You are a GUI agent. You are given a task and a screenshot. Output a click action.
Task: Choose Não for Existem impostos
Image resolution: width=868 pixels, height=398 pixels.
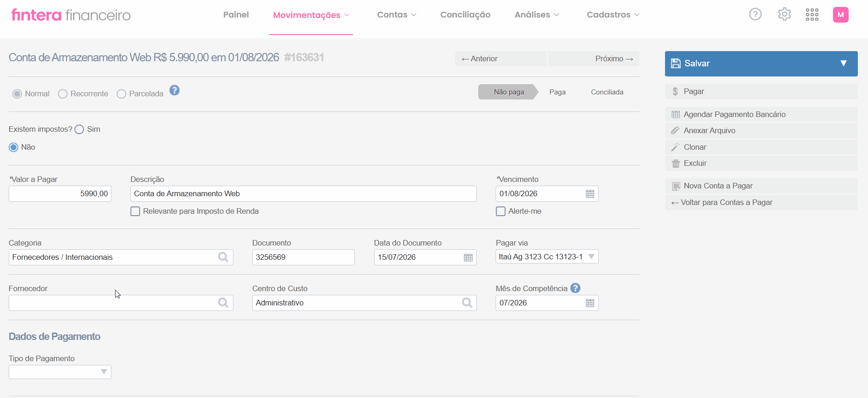(13, 147)
